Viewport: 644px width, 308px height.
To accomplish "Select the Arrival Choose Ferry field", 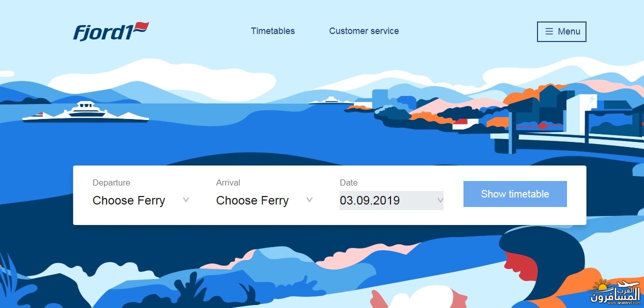I will coord(265,200).
